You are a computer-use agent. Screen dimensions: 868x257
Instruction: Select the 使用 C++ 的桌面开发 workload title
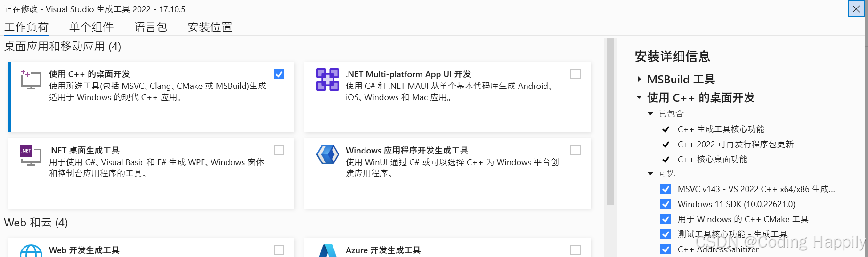coord(89,74)
